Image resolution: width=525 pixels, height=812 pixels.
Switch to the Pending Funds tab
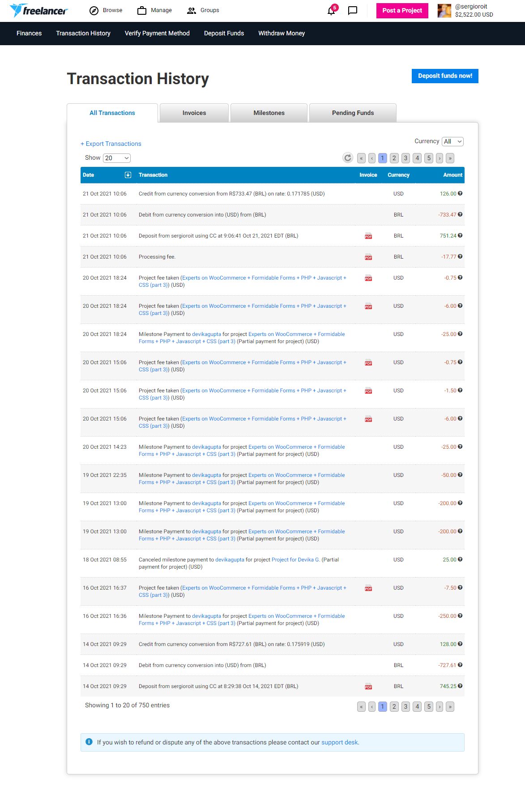[353, 113]
